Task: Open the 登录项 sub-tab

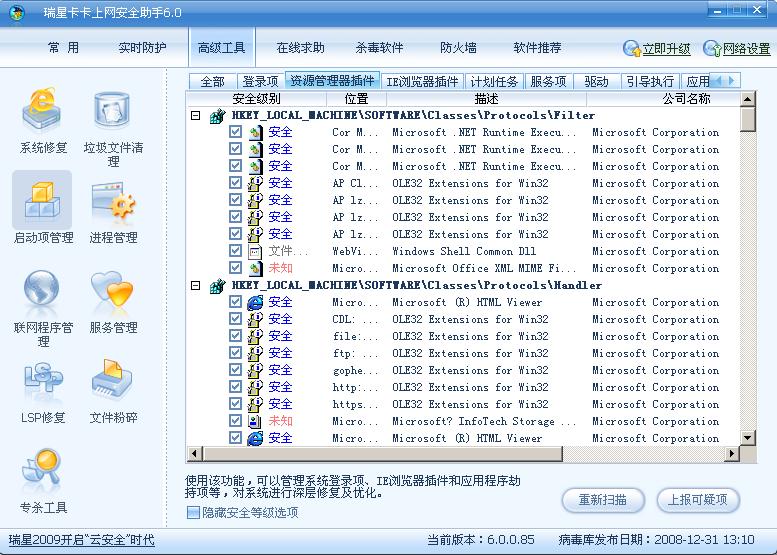Action: [x=260, y=81]
